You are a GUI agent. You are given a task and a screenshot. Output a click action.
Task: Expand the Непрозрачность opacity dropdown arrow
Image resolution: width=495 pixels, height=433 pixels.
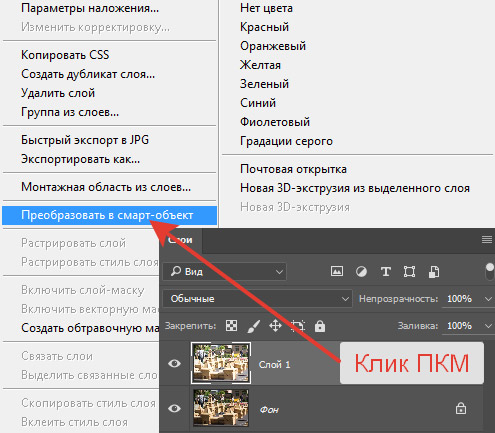coord(488,299)
